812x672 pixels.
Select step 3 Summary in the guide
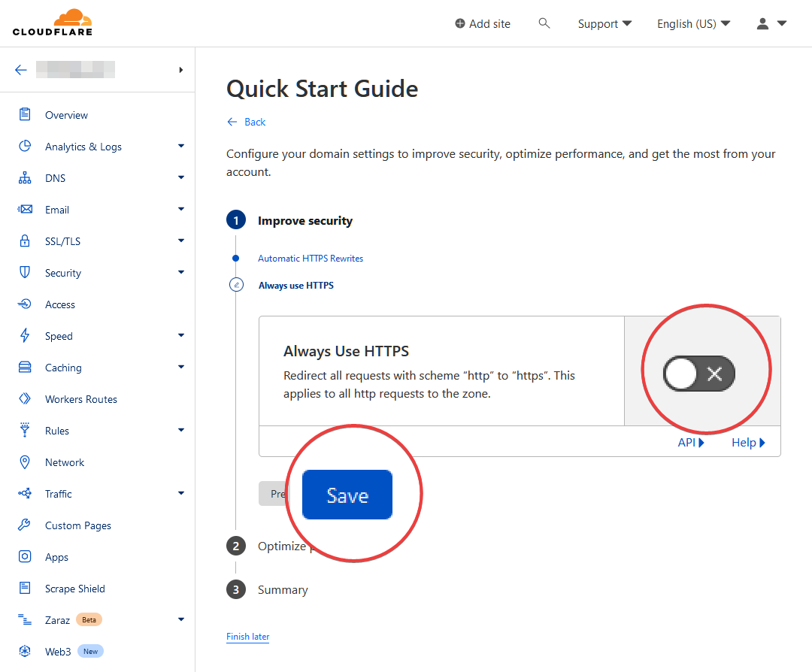(x=283, y=589)
